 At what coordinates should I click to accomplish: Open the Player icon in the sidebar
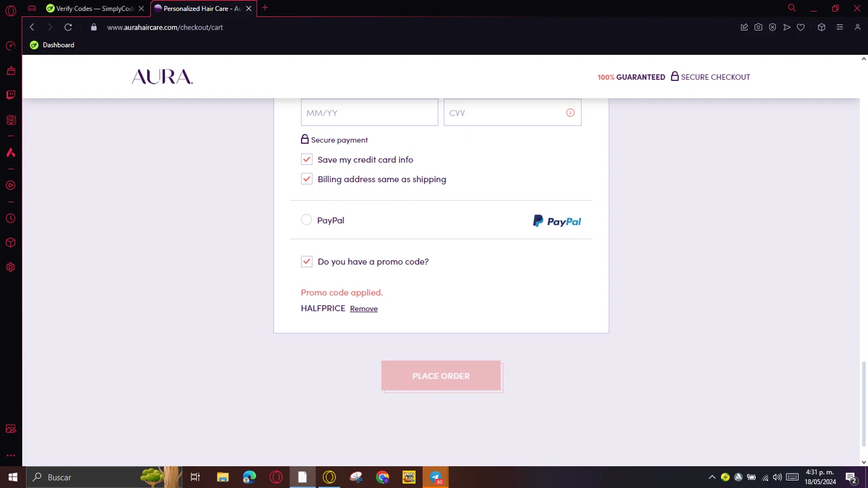click(10, 186)
